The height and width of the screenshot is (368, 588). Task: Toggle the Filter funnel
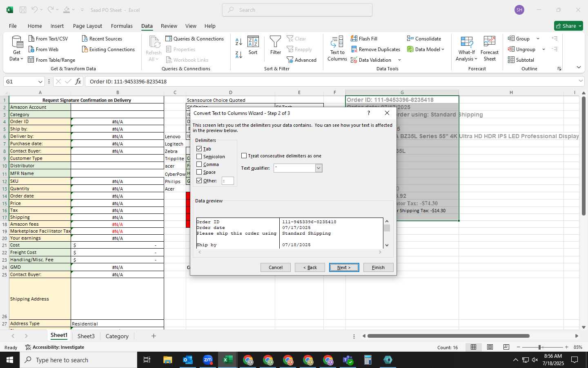click(x=276, y=45)
